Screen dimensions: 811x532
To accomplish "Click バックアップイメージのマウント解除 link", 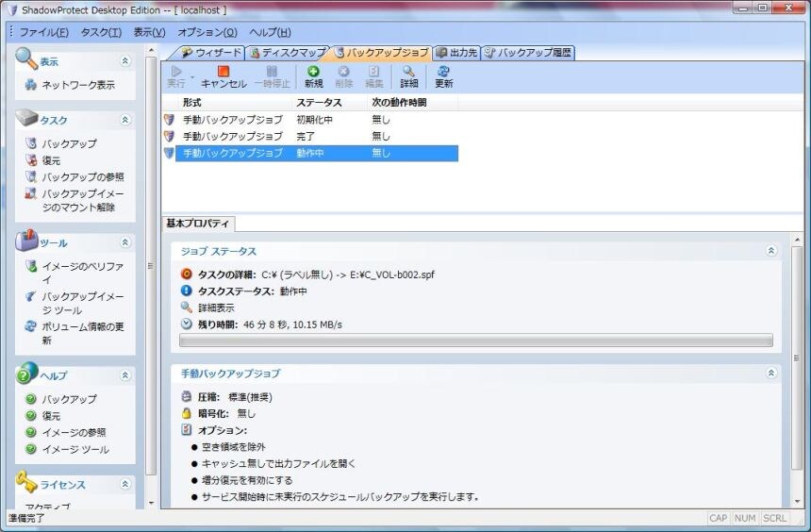I will tap(83, 200).
